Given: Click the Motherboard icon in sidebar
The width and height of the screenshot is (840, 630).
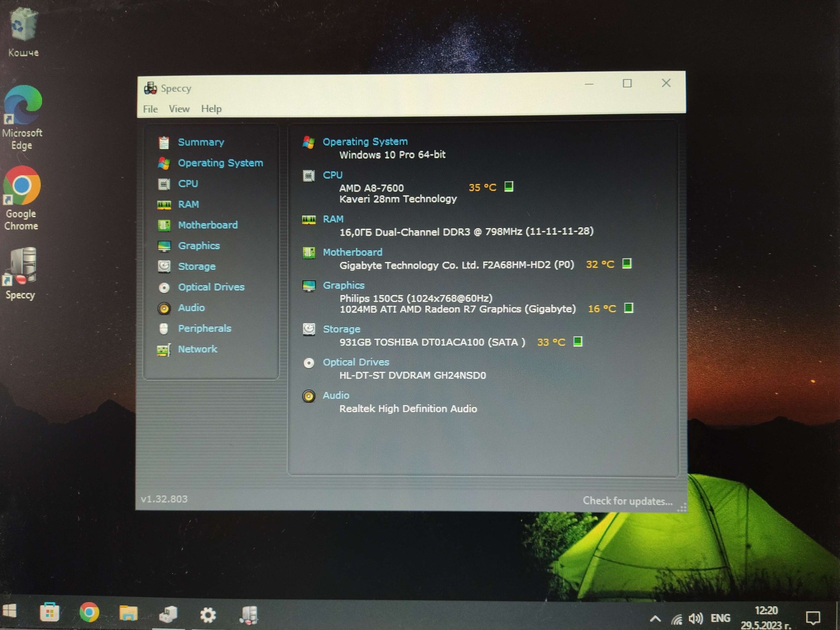Looking at the screenshot, I should 164,225.
